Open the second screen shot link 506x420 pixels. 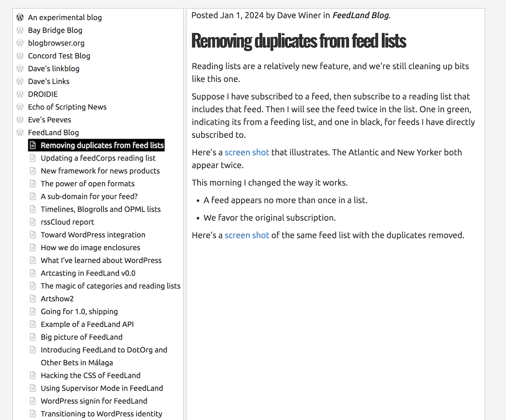[x=247, y=235]
